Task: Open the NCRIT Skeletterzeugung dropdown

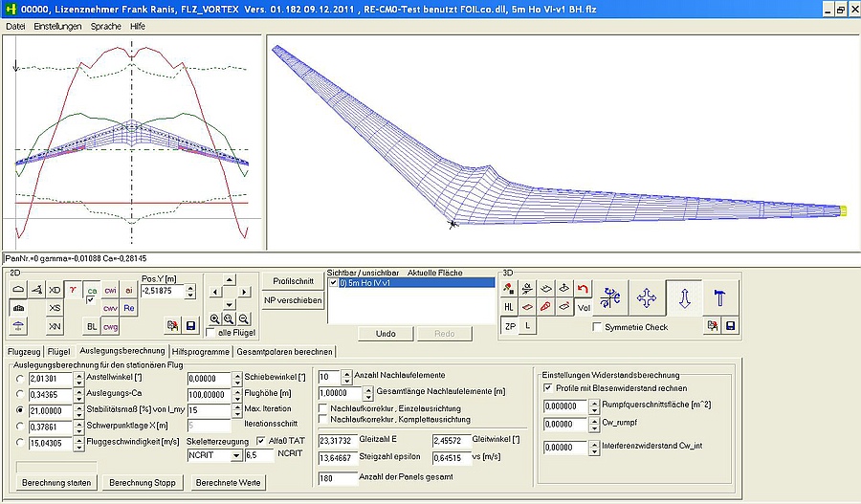Action: (235, 456)
